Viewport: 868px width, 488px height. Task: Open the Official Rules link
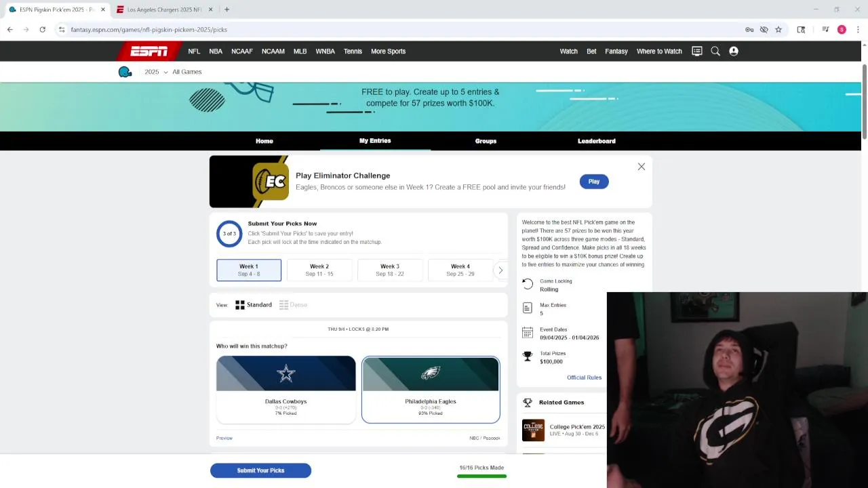tap(584, 378)
